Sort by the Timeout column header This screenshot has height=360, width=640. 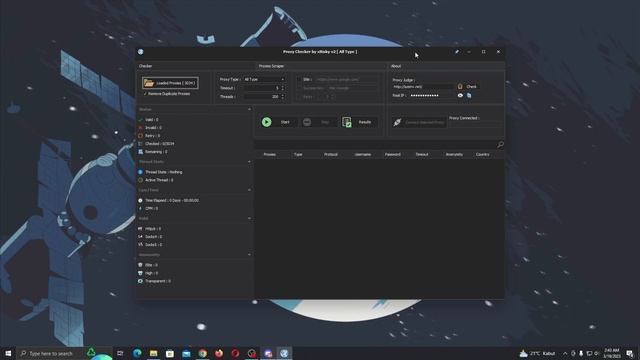pyautogui.click(x=422, y=155)
